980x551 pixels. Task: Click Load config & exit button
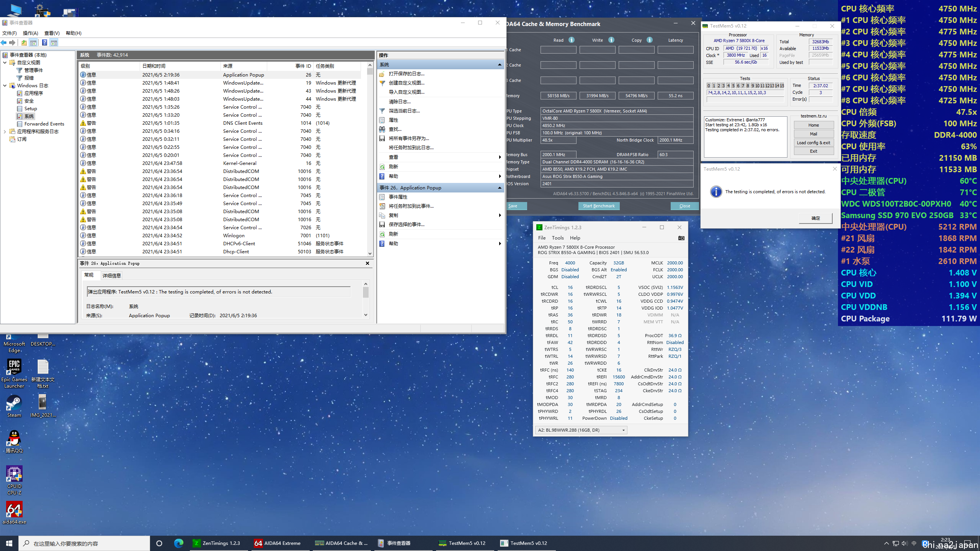813,143
